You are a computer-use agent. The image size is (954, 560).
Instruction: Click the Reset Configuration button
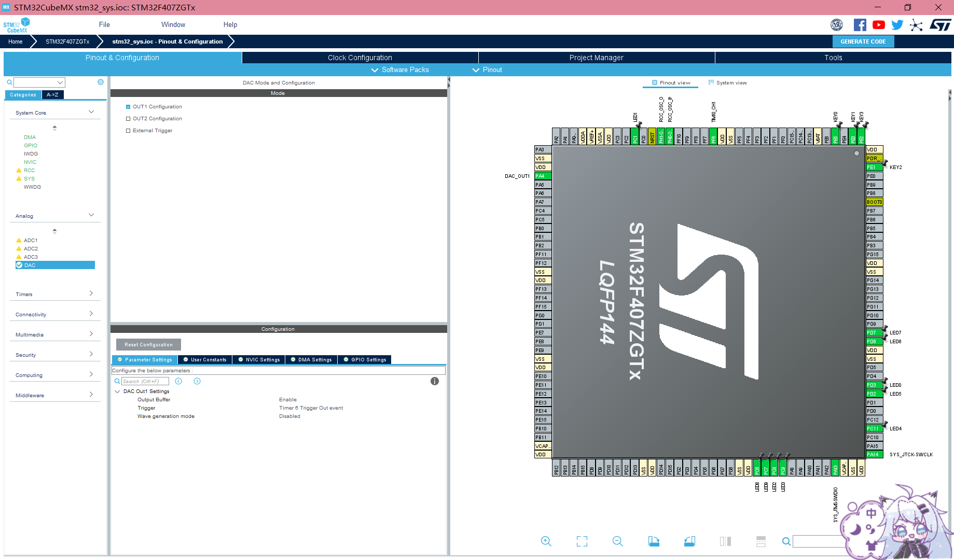click(x=148, y=344)
